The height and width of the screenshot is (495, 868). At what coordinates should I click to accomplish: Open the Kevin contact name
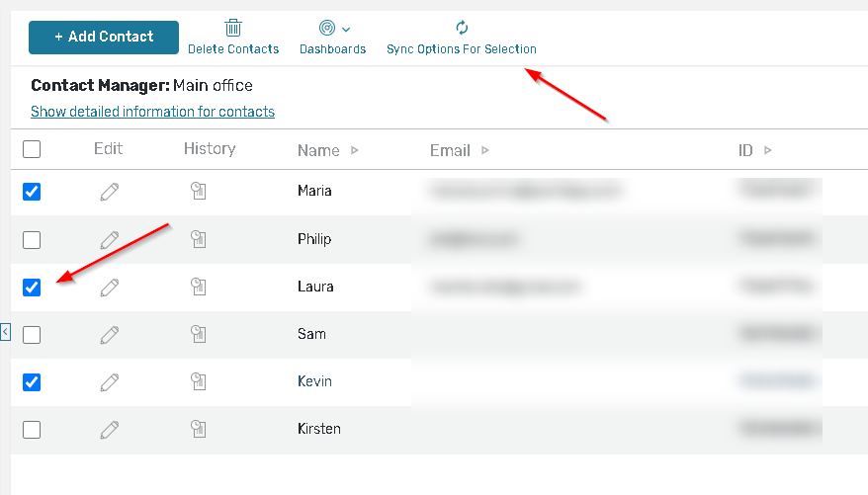tap(314, 381)
